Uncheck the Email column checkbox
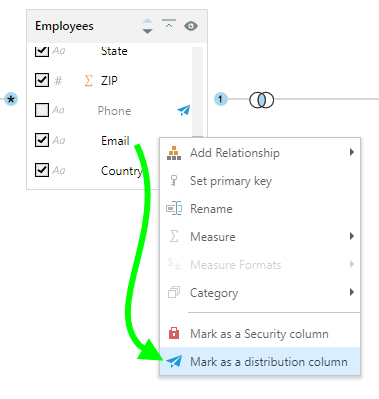379x399 pixels. pos(42,140)
